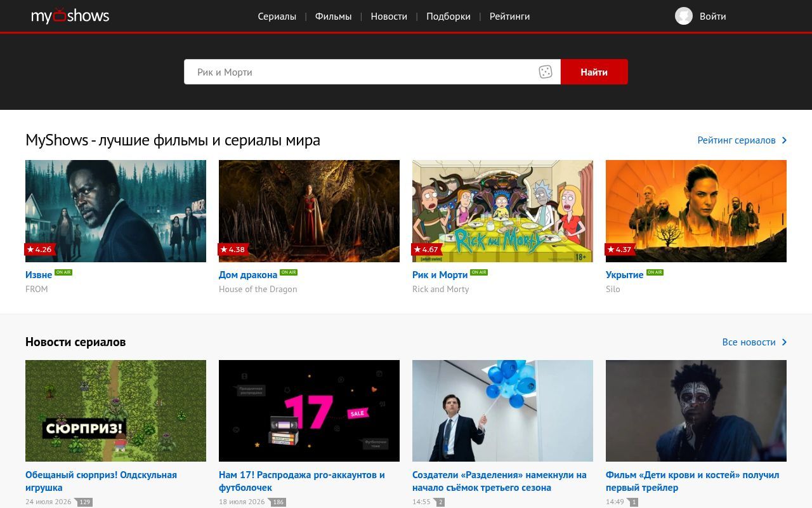This screenshot has height=508, width=812.
Task: Click the House of the Dragon poster
Action: click(x=309, y=211)
